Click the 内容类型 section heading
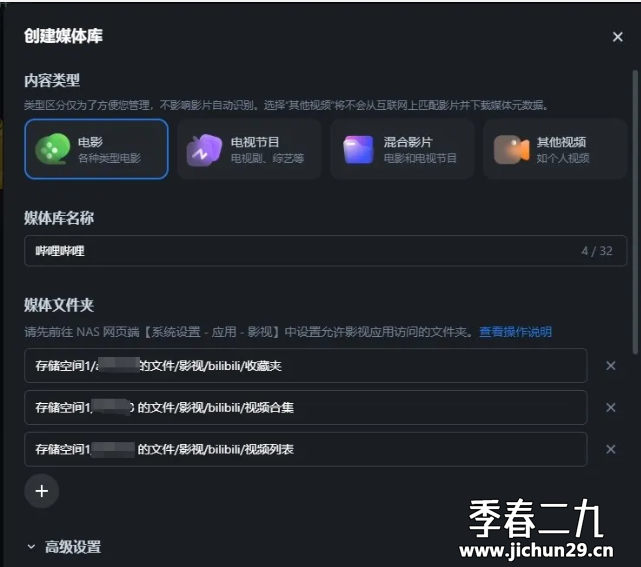The height and width of the screenshot is (567, 641). (x=52, y=81)
